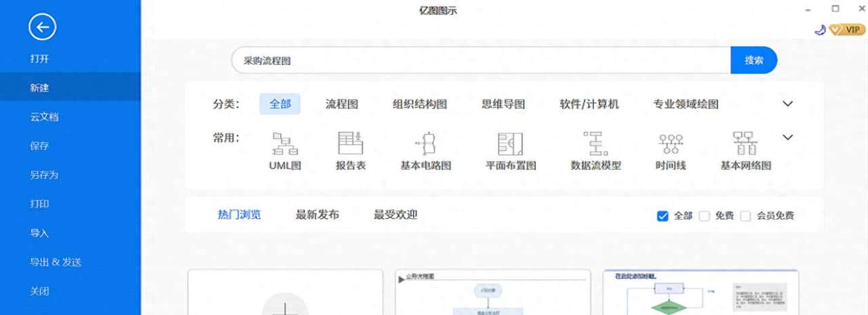Click the VIP badge icon
The image size is (868, 315).
(x=848, y=30)
